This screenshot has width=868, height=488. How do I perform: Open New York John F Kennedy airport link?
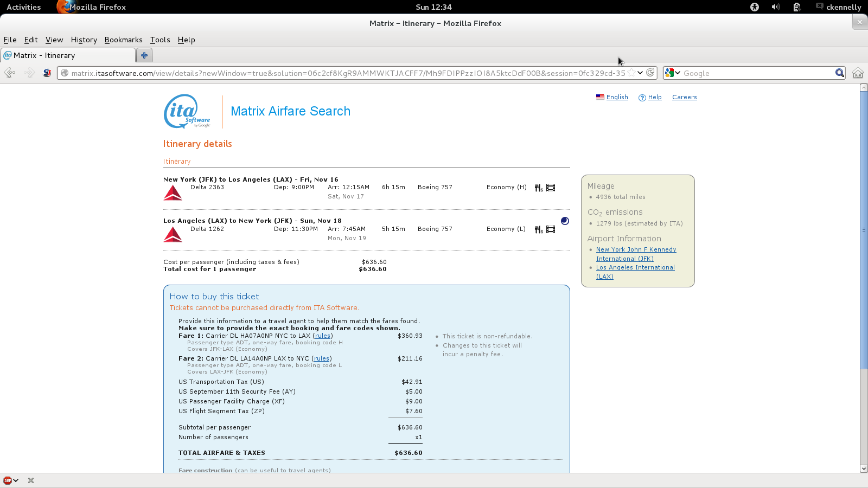point(636,254)
